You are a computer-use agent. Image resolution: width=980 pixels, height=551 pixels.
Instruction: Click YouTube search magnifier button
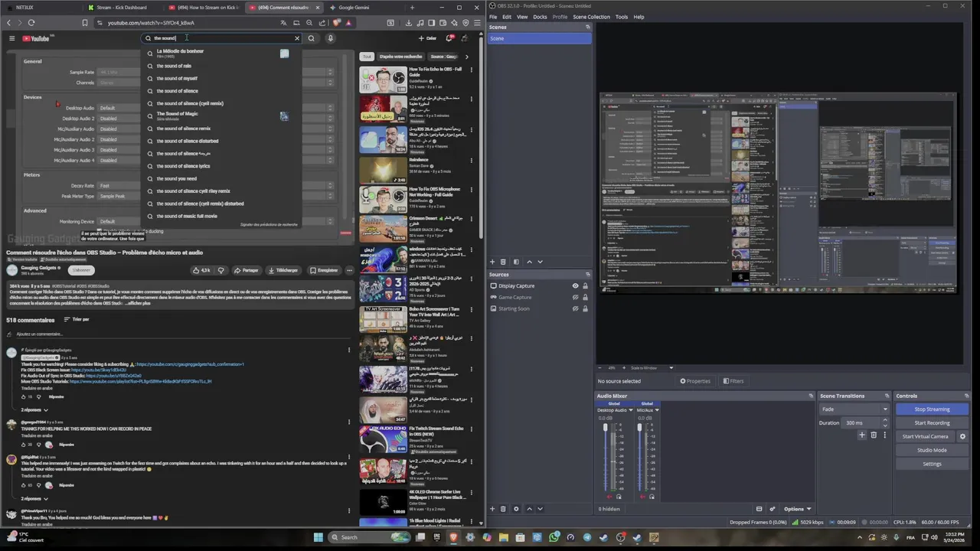(311, 38)
